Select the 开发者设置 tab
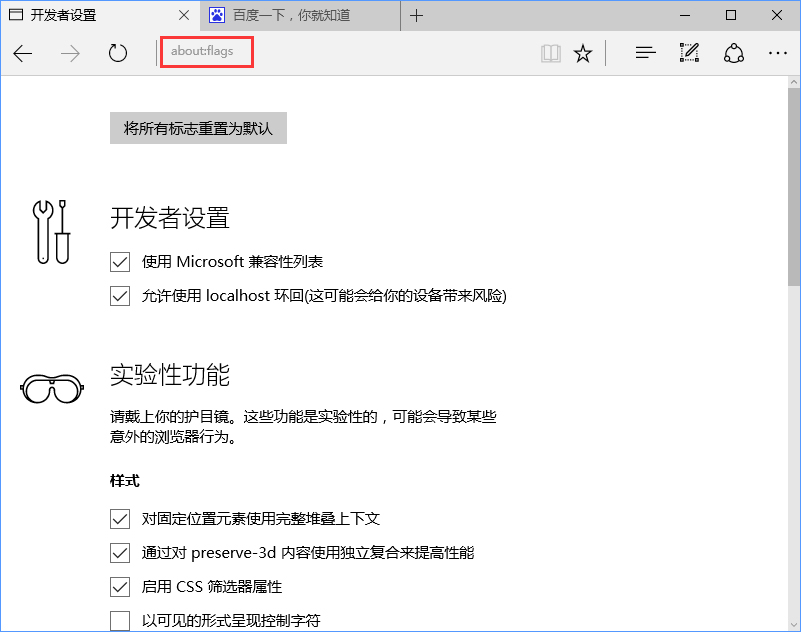The height and width of the screenshot is (632, 801). (x=90, y=15)
